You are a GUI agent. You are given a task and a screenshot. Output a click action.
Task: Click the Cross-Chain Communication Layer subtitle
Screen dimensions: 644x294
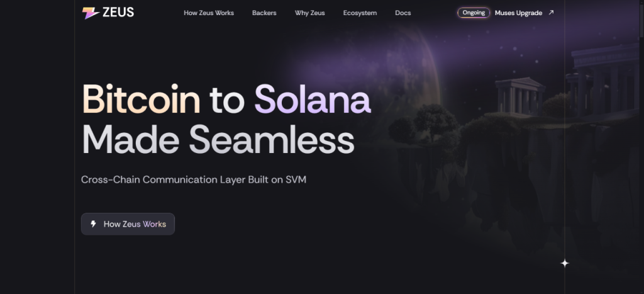coord(194,179)
